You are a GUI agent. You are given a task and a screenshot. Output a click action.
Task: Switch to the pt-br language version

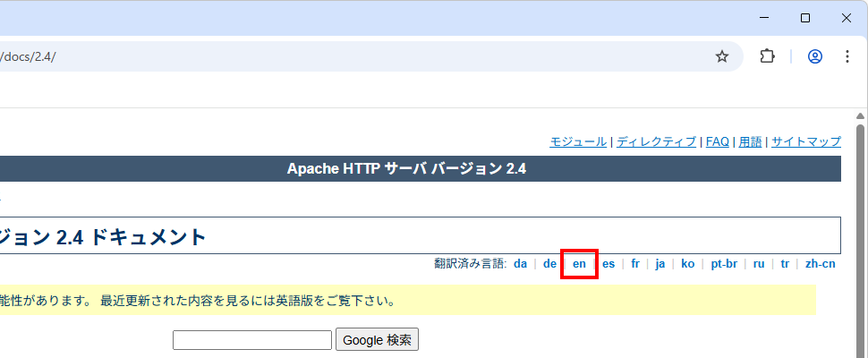click(x=724, y=264)
